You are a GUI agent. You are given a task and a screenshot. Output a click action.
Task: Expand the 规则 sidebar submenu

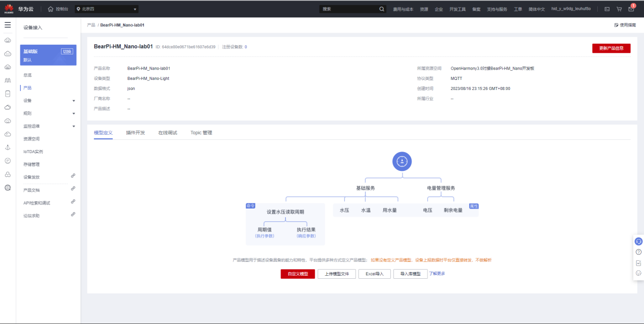74,113
